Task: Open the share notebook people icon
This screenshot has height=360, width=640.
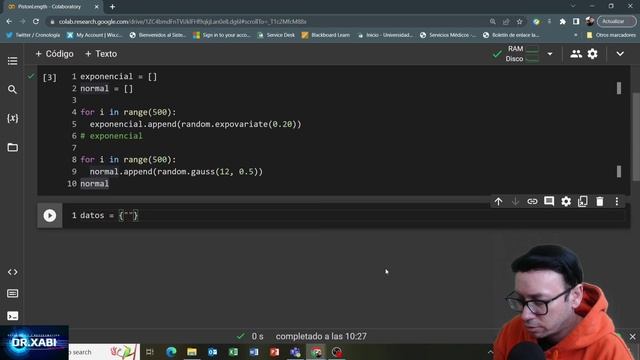Action: point(576,54)
